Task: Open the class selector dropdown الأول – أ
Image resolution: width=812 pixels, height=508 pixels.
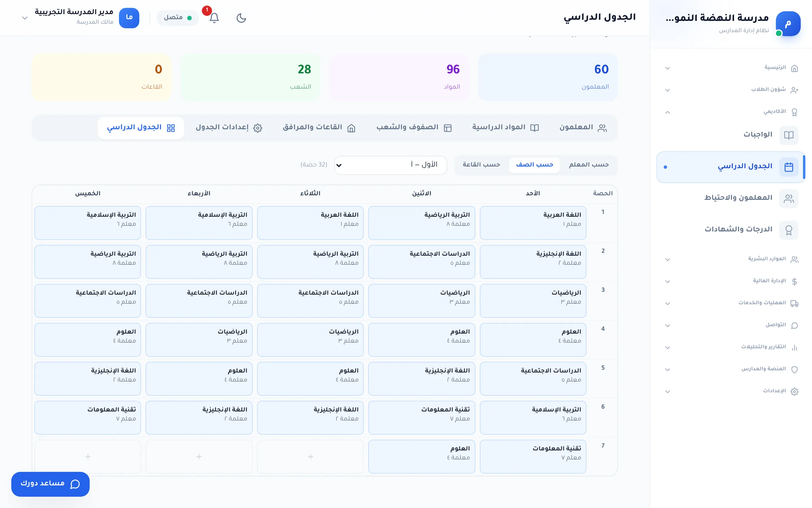Action: (x=390, y=165)
